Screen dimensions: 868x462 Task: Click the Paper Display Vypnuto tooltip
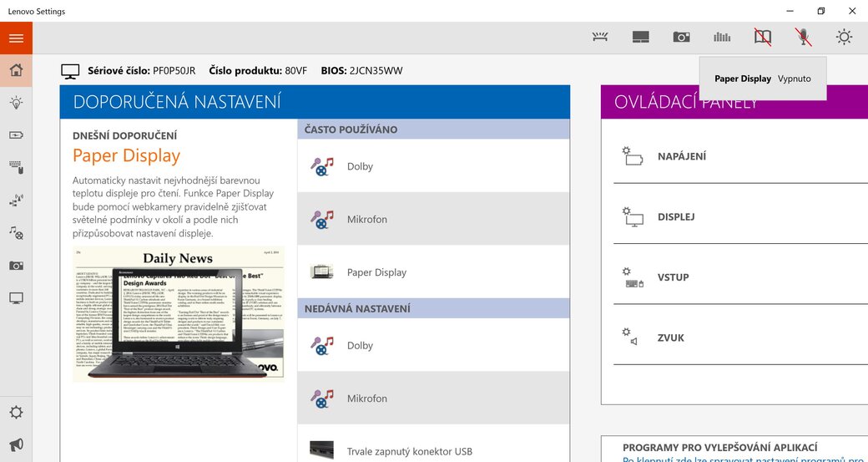pos(763,79)
